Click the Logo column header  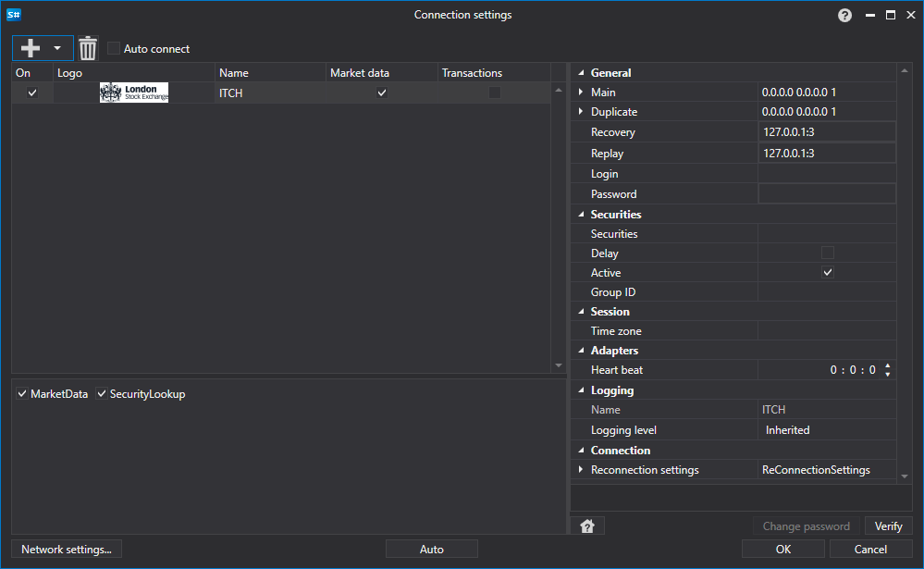click(134, 72)
